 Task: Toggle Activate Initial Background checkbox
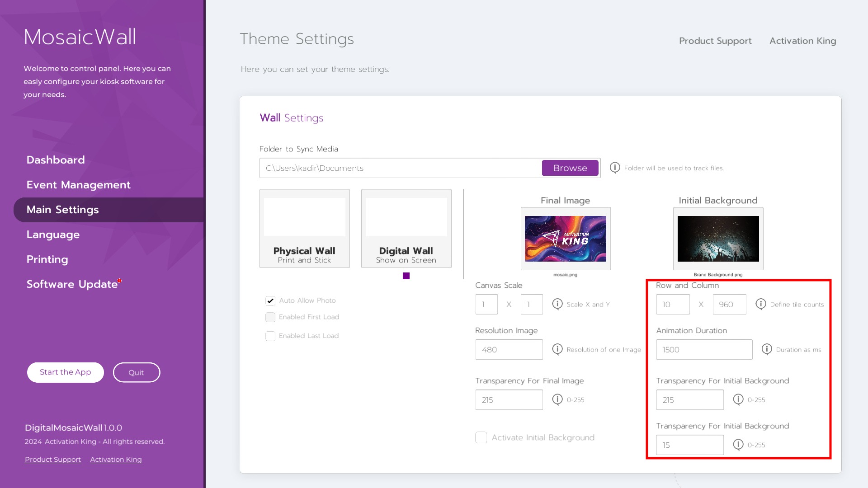click(x=481, y=437)
